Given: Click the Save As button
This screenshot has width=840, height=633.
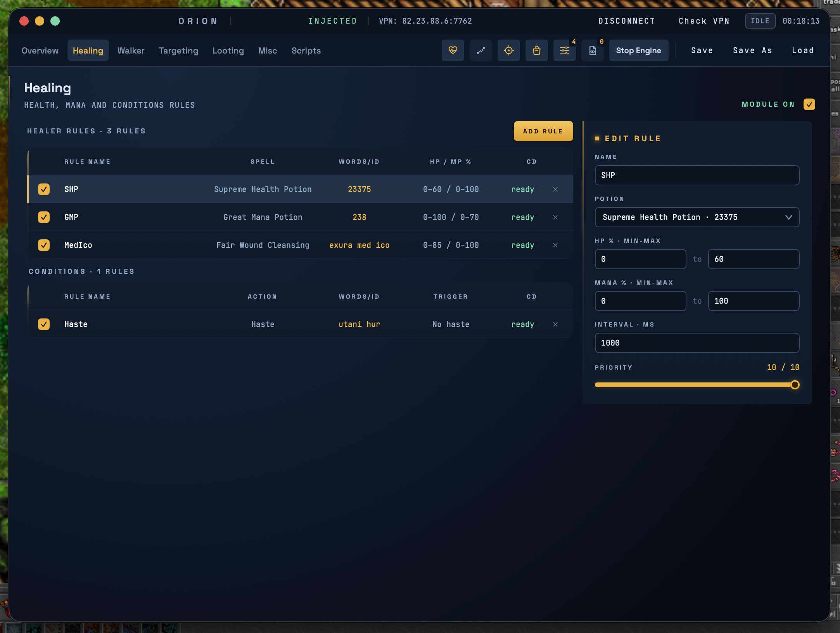Looking at the screenshot, I should tap(752, 50).
